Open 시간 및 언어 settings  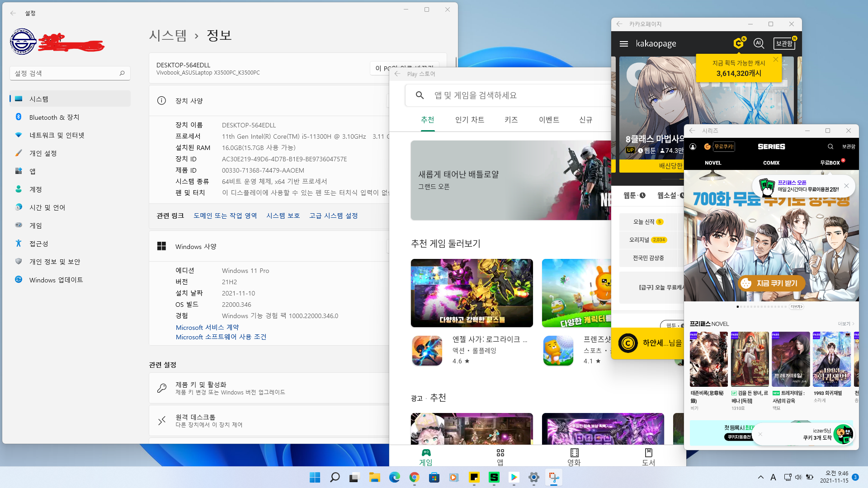(x=70, y=207)
